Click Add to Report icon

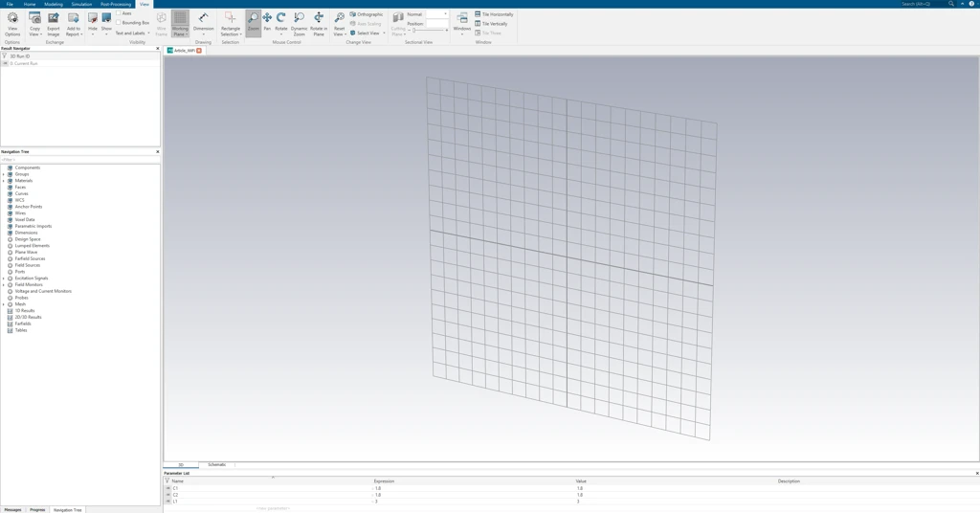[x=73, y=19]
